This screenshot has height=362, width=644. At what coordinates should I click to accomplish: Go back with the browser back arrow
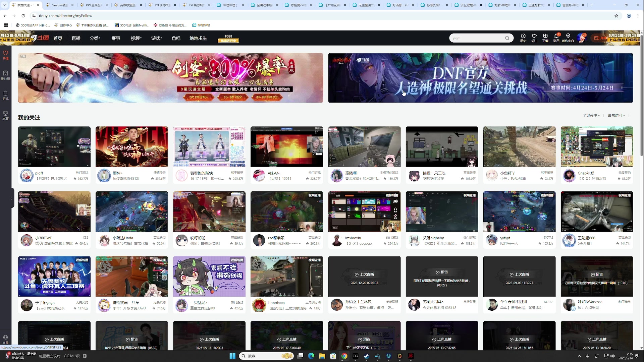point(5,16)
